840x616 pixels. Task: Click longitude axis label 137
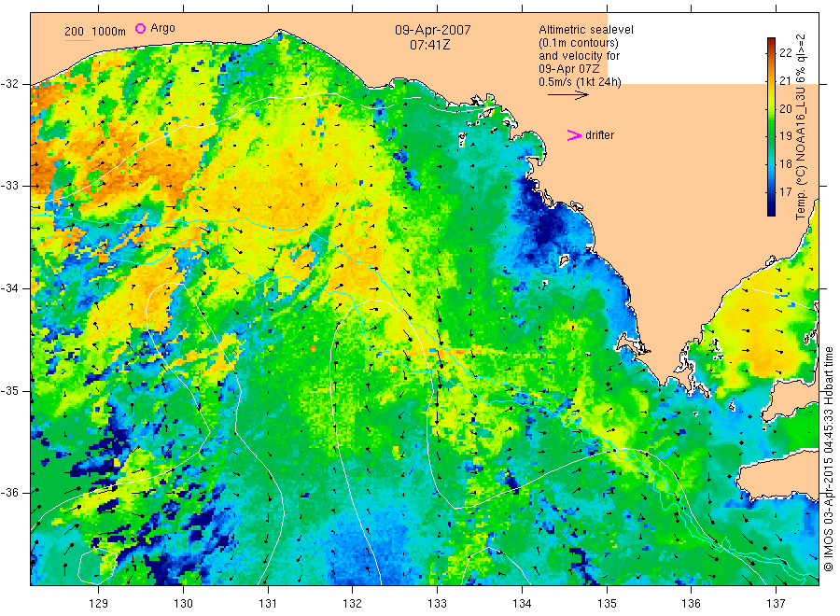[x=776, y=603]
